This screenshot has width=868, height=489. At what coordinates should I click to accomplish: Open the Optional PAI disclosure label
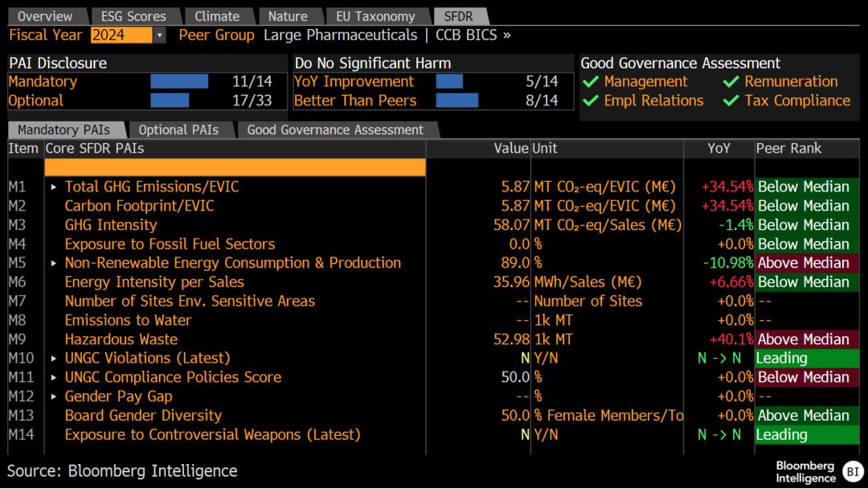coord(36,101)
